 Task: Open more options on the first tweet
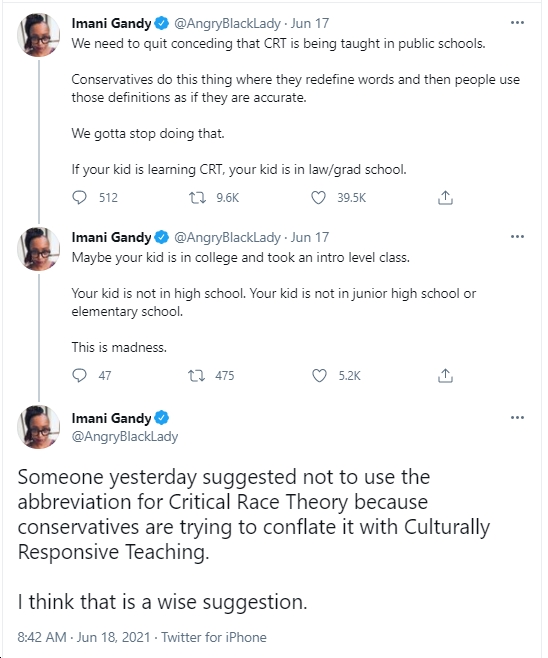[517, 23]
